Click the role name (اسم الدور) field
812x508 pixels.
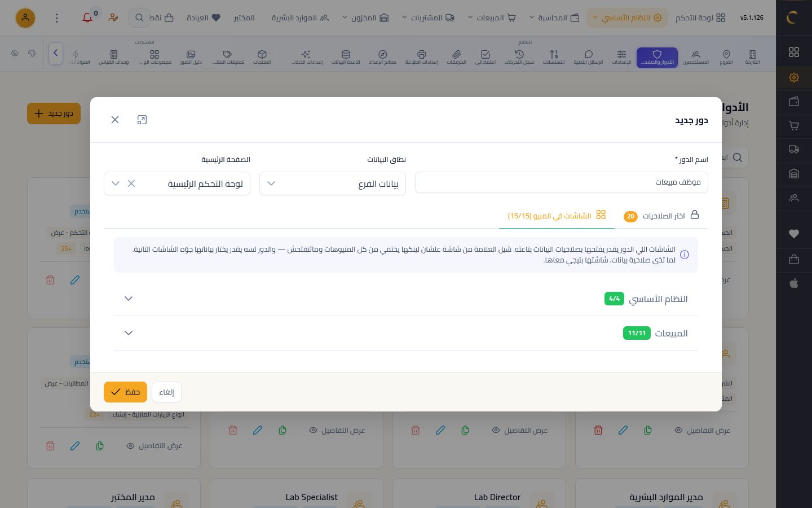click(x=562, y=182)
